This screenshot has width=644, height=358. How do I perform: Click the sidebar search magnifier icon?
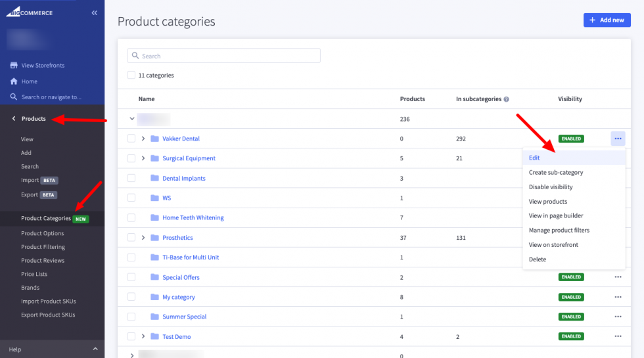point(13,97)
